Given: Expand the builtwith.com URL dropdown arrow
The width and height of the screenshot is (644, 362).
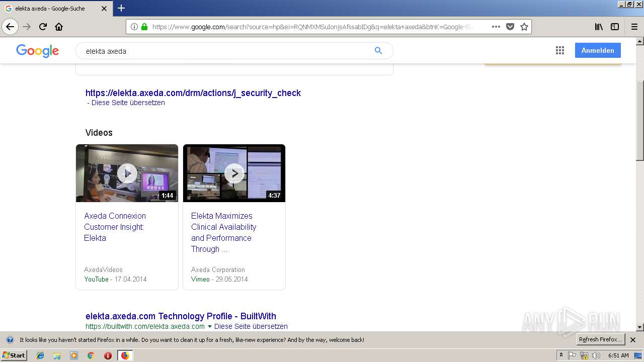Looking at the screenshot, I should tap(210, 327).
